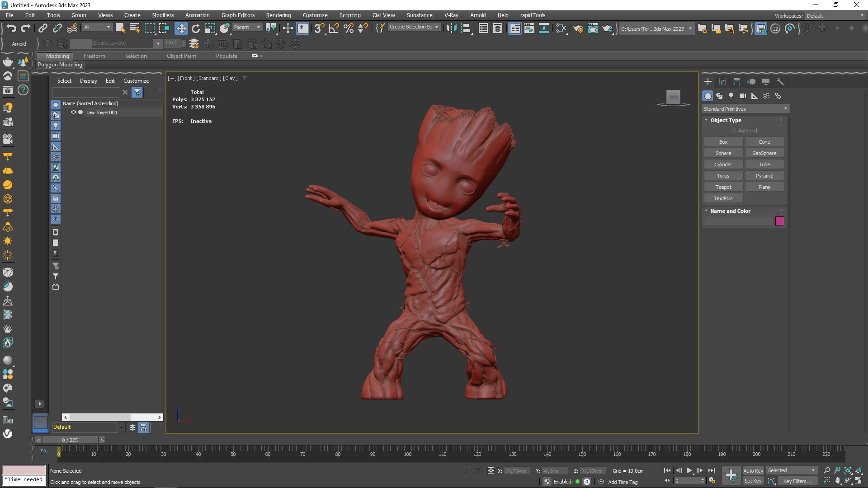Click the Teapot primitive button

point(723,187)
